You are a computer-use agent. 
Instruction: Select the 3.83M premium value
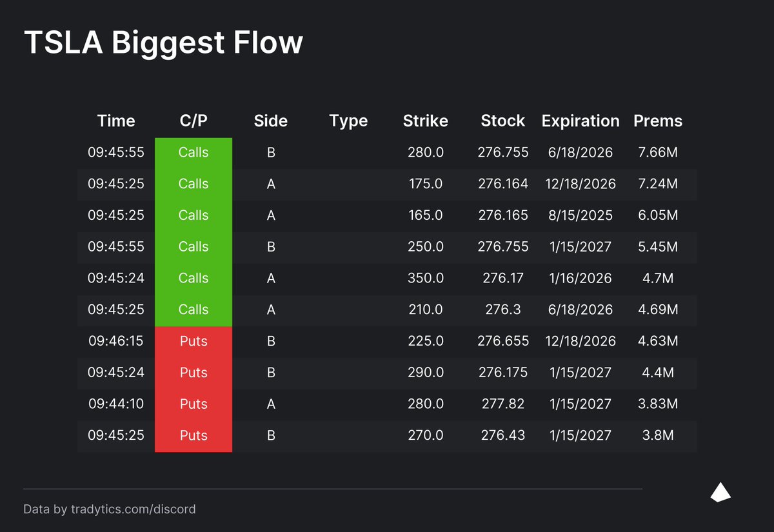(x=658, y=404)
